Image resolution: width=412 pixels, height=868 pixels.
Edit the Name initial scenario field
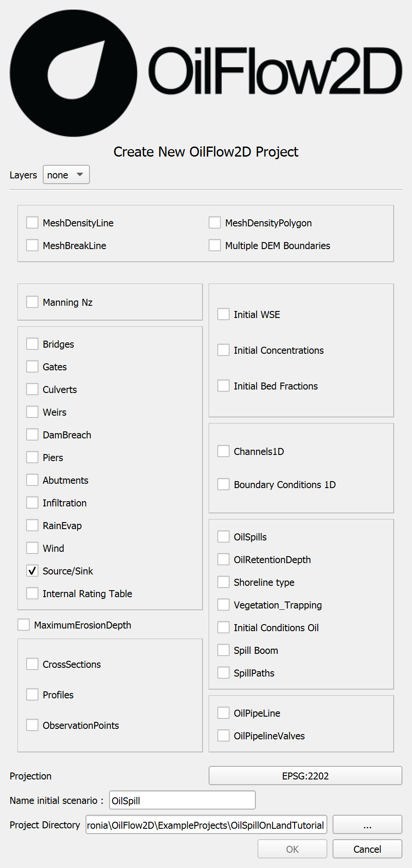click(182, 800)
